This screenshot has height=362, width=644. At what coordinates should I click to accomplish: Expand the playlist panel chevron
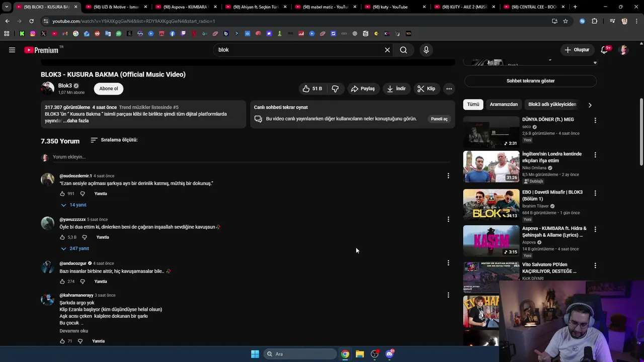[595, 63]
